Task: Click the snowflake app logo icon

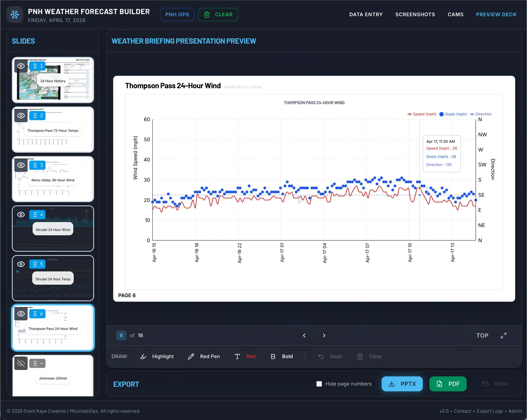Action: point(15,15)
